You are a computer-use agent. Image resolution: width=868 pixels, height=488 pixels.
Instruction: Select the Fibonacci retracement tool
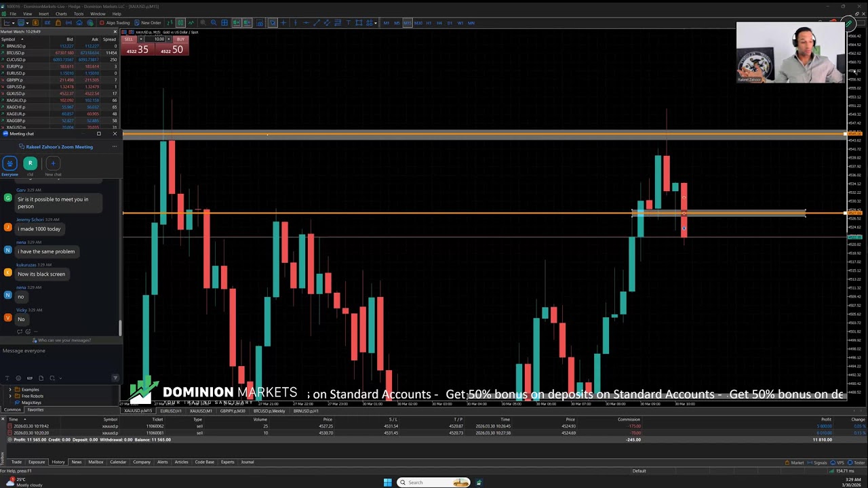338,23
